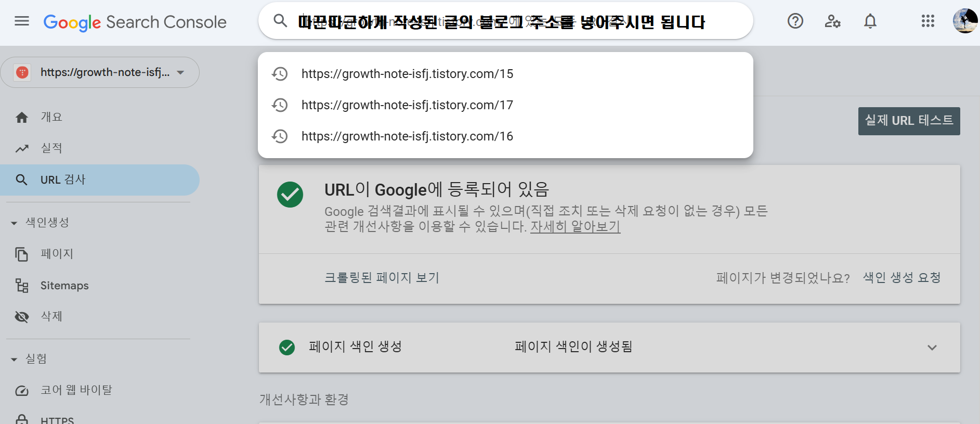Select suggestion tistory.com/16
Viewport: 980px width, 424px height.
[x=505, y=136]
